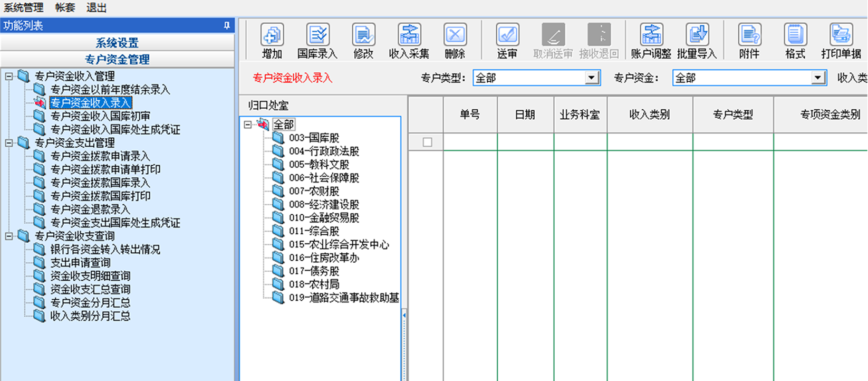Open 专户资金以前年度结余录入
This screenshot has height=381, width=868.
coord(110,90)
